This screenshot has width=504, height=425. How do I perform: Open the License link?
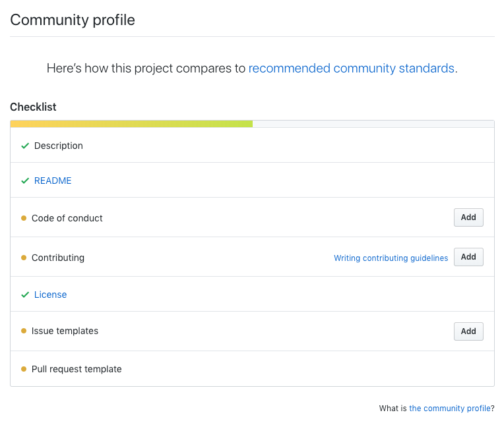[51, 295]
